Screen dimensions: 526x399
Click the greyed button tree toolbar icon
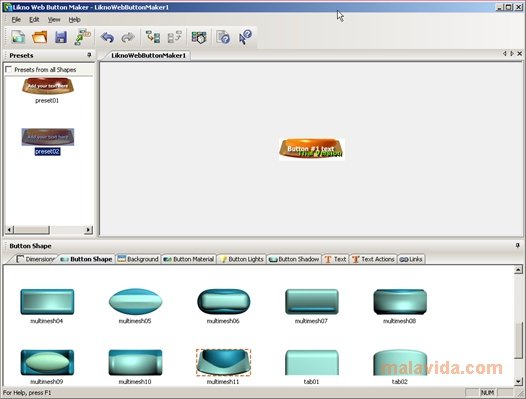174,37
